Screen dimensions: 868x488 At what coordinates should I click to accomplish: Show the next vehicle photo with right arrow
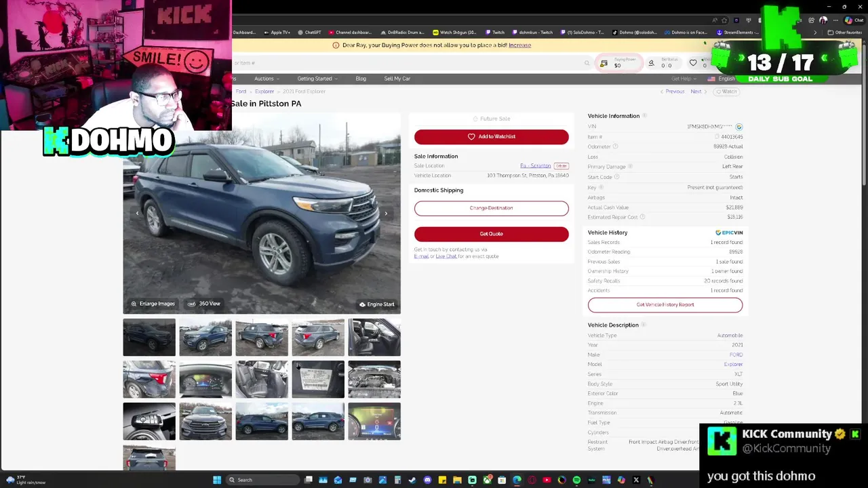point(386,213)
